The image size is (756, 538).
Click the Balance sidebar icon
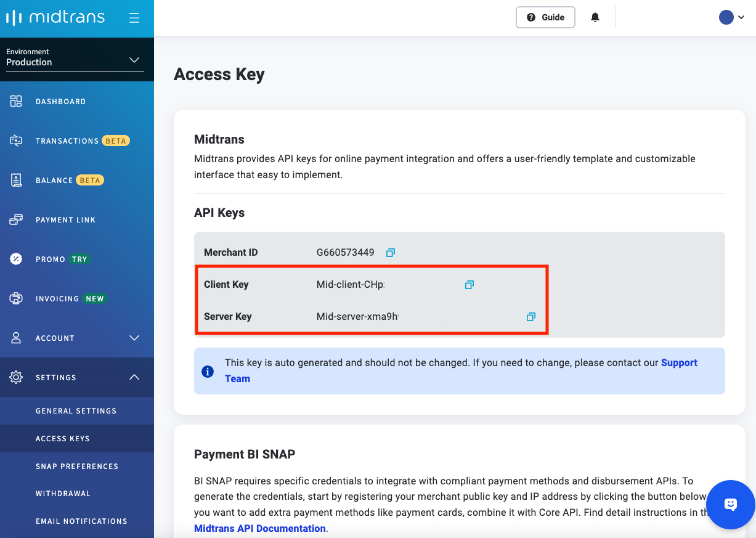point(16,180)
